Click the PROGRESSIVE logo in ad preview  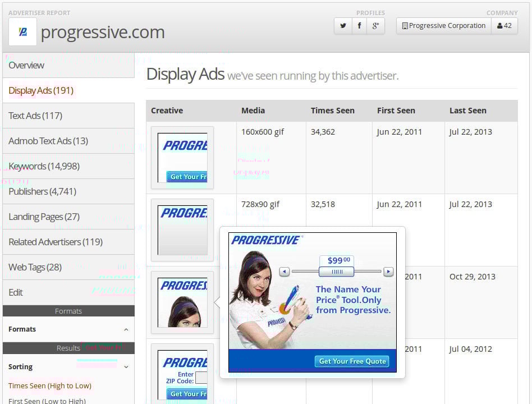[x=265, y=240]
